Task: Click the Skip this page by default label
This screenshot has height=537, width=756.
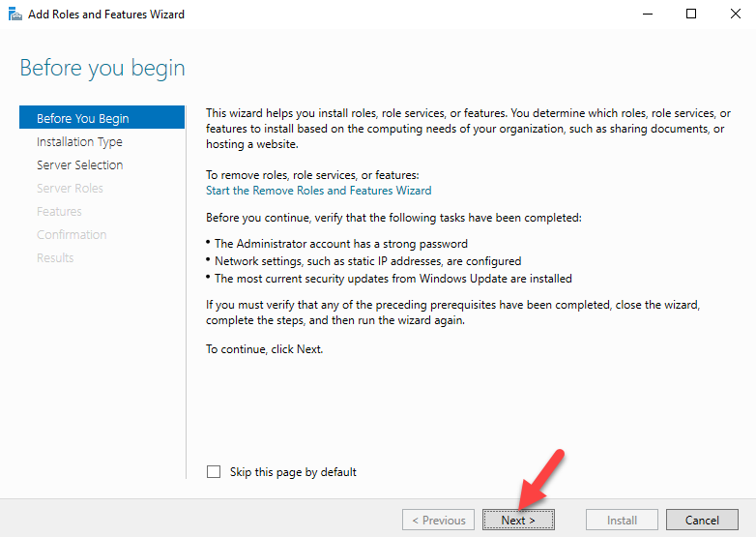Action: coord(293,472)
